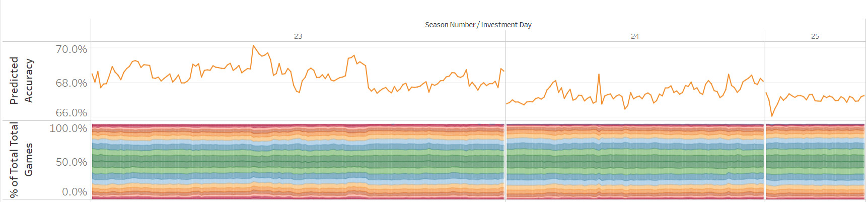Screen dimensions: 868x202
Task: Click the lowest dip of season 25 accuracy line
Action: coord(772,116)
